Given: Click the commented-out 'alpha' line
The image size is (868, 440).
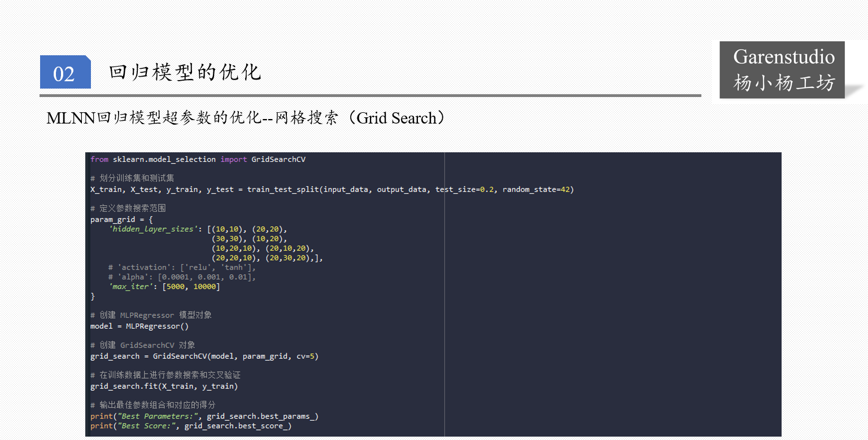Looking at the screenshot, I should coord(182,277).
